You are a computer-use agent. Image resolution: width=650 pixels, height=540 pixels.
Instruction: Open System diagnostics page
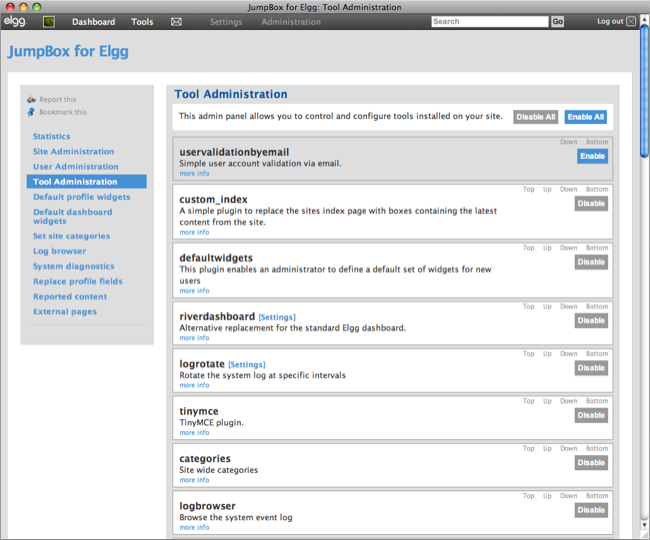(74, 266)
